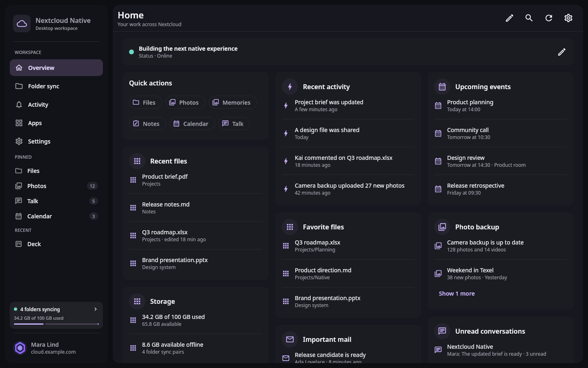
Task: Click the Memories quick action chip
Action: click(x=232, y=102)
